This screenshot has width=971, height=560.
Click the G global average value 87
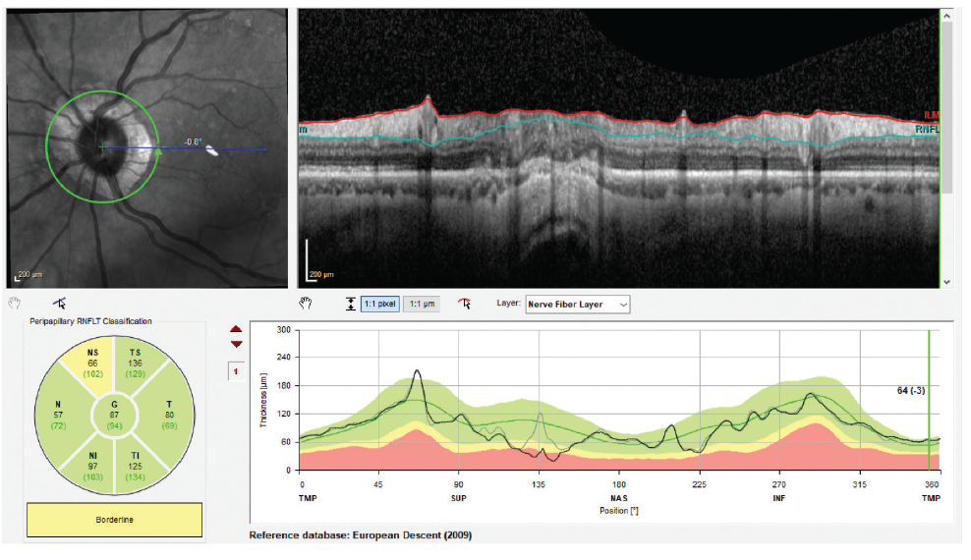click(115, 415)
